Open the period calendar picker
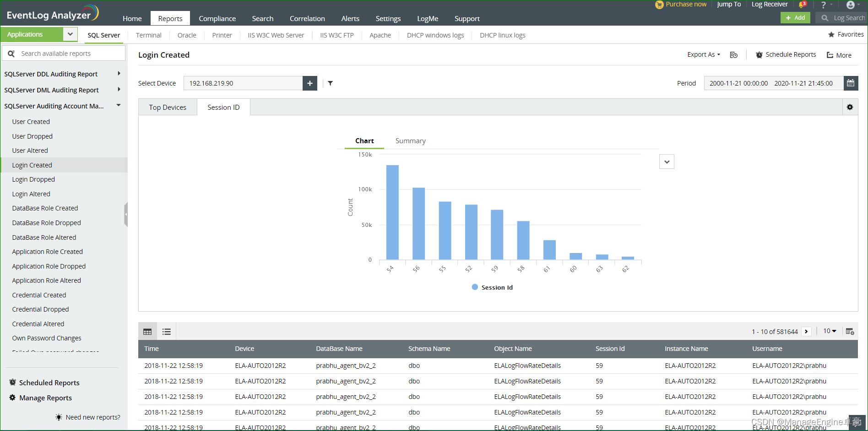The height and width of the screenshot is (431, 868). [x=851, y=83]
